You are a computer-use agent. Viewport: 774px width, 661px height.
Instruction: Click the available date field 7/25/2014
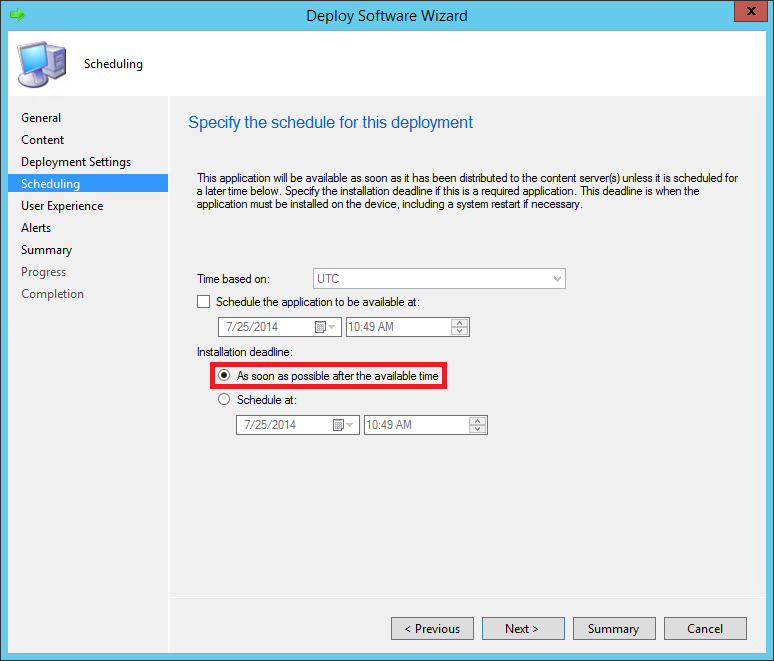[279, 327]
